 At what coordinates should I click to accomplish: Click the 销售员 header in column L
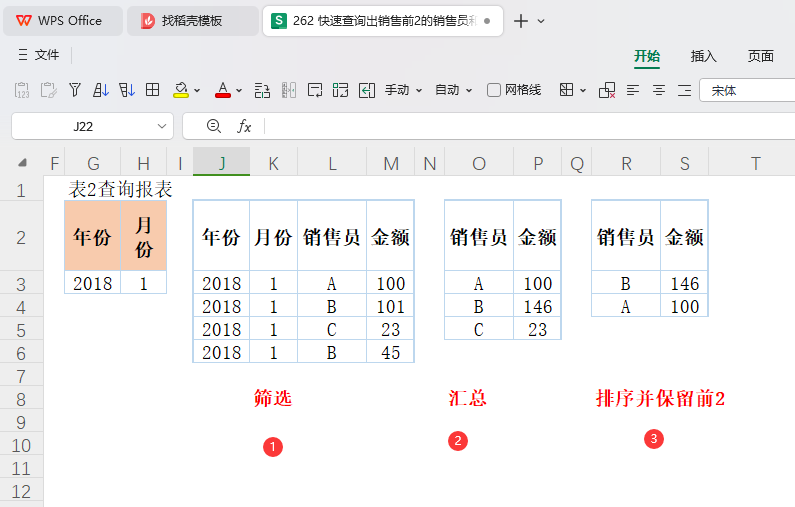[x=332, y=236]
